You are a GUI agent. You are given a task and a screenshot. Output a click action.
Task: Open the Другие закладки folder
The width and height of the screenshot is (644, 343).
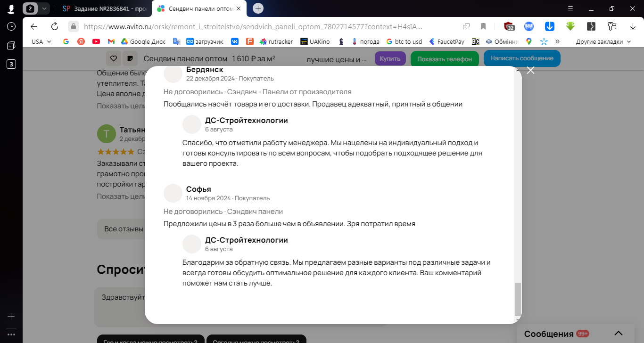click(x=603, y=41)
